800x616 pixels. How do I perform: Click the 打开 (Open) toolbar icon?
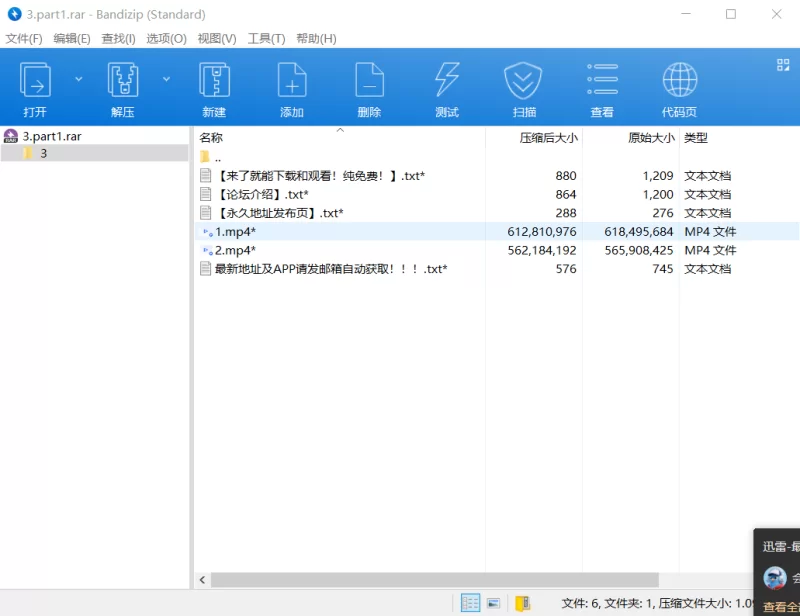tap(35, 80)
